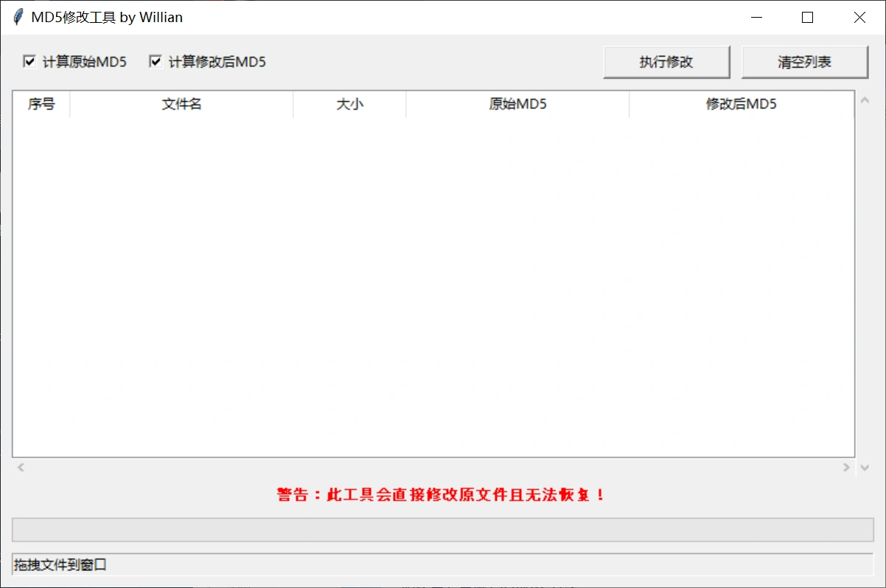The height and width of the screenshot is (588, 886).
Task: Select the 文件名 column header
Action: click(181, 104)
